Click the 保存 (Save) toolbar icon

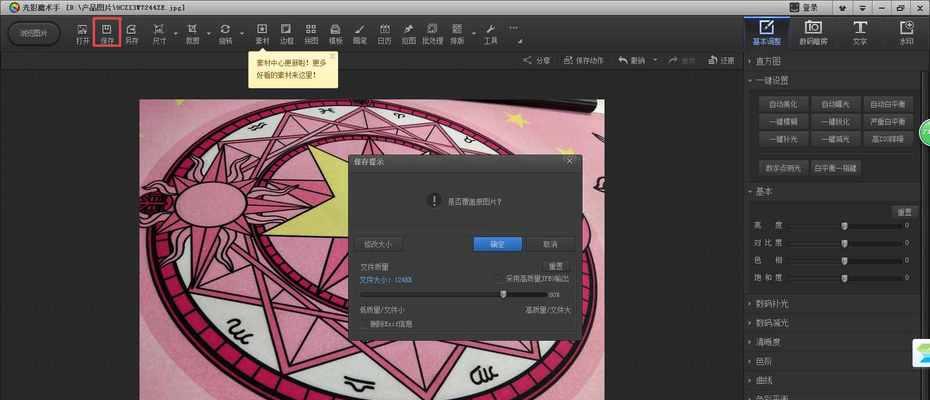click(107, 34)
